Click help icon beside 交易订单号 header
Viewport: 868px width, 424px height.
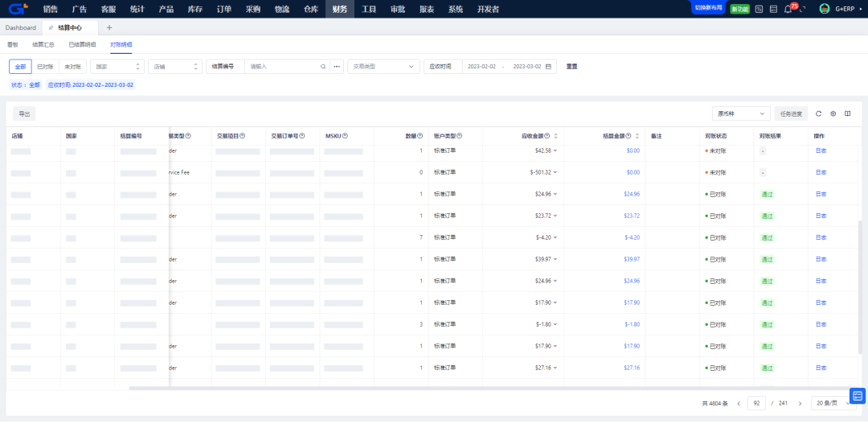coord(303,136)
